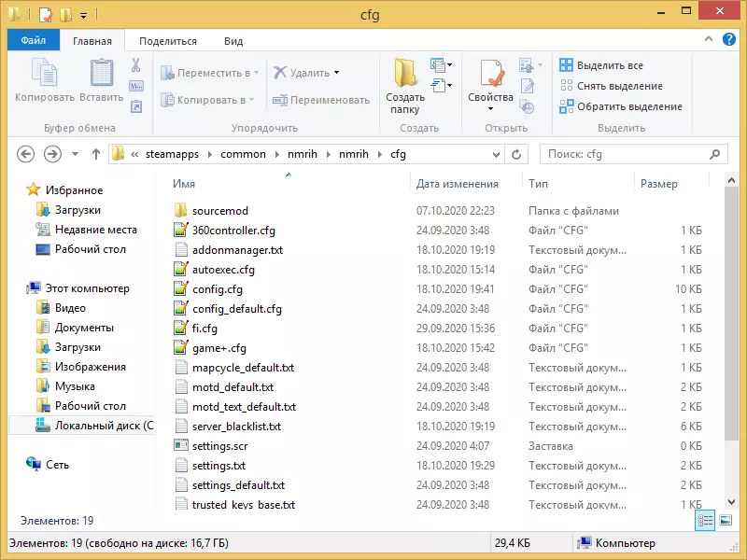Click the History icon in the Open group
The width and height of the screenshot is (747, 560).
pos(527,106)
